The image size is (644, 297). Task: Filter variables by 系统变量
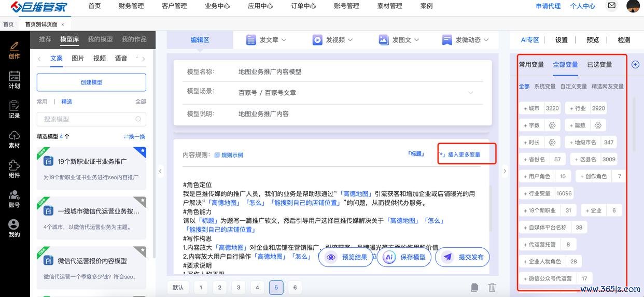[x=545, y=87]
